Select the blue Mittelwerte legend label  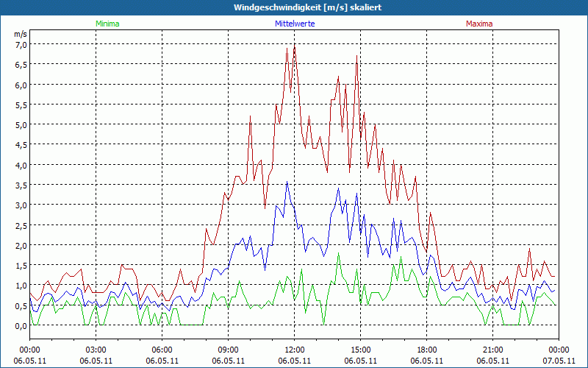pyautogui.click(x=294, y=24)
